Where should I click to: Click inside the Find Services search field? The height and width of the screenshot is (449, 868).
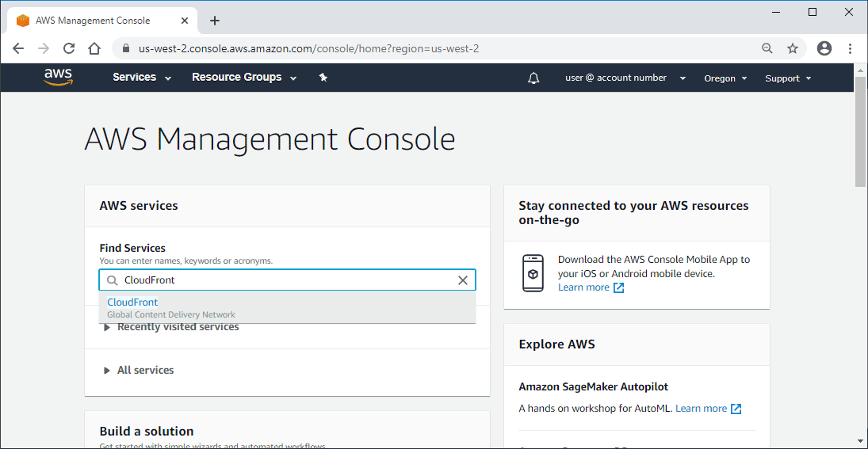tap(287, 280)
